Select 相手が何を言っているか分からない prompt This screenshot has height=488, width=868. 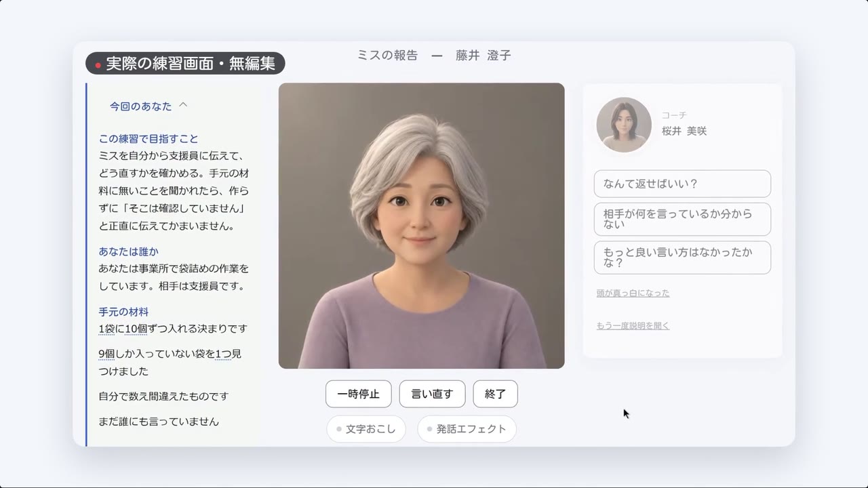click(682, 219)
